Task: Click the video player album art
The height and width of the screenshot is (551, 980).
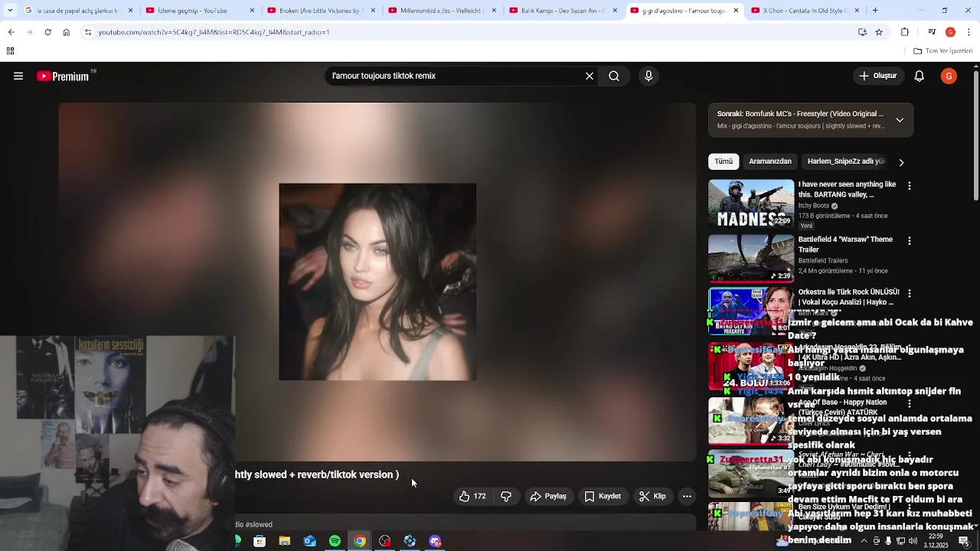Action: (377, 282)
